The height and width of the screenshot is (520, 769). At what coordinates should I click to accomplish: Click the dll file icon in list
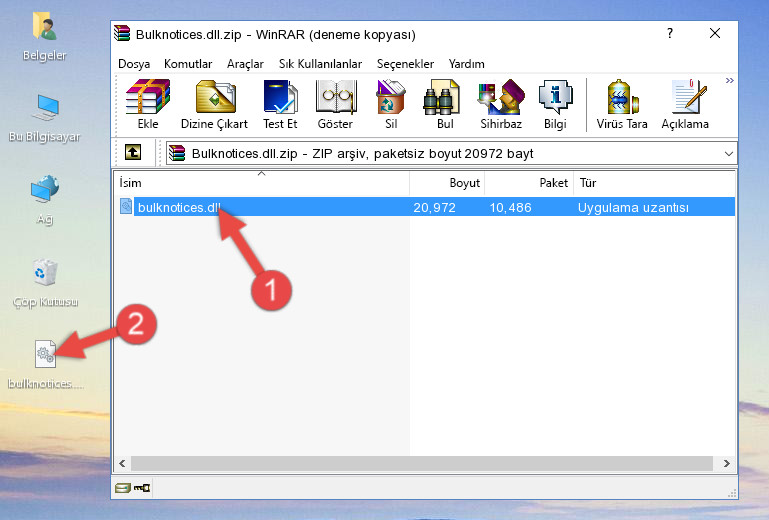[126, 207]
